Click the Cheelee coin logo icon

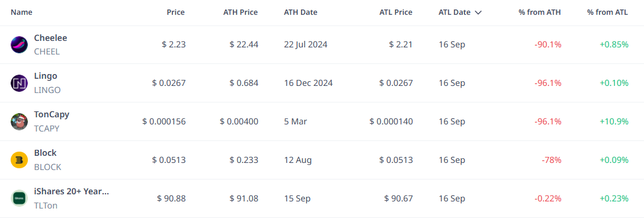(x=19, y=45)
